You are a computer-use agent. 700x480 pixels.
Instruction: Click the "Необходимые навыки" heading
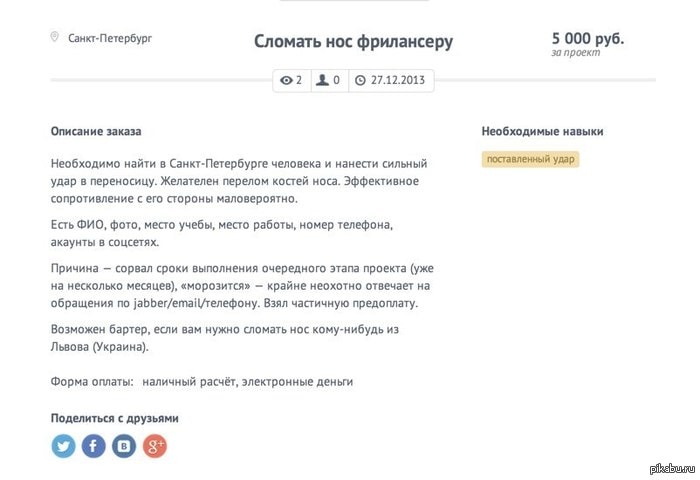pos(542,131)
